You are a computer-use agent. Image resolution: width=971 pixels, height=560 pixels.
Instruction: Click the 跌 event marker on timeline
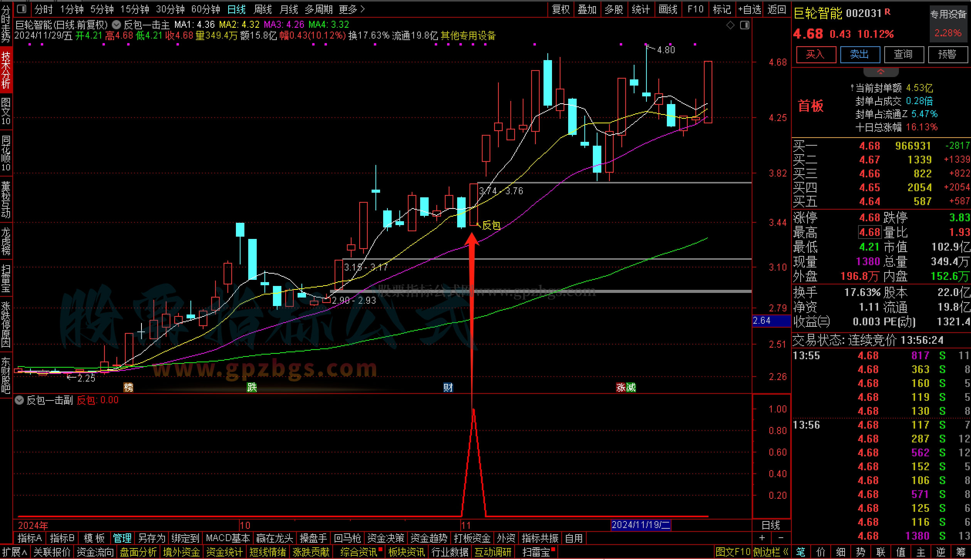(252, 387)
